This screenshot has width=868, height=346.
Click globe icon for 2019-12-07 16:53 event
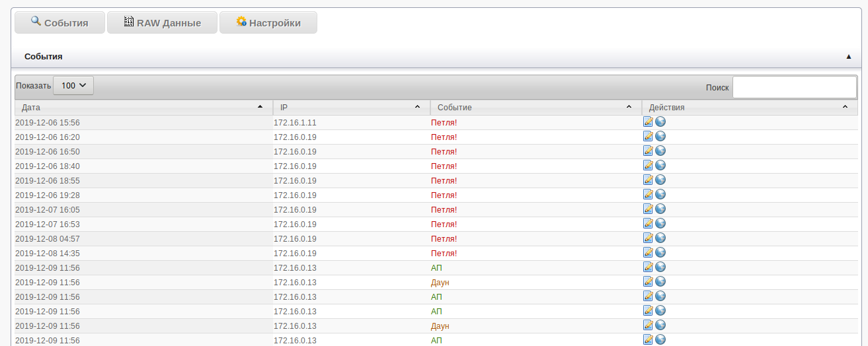pos(660,223)
